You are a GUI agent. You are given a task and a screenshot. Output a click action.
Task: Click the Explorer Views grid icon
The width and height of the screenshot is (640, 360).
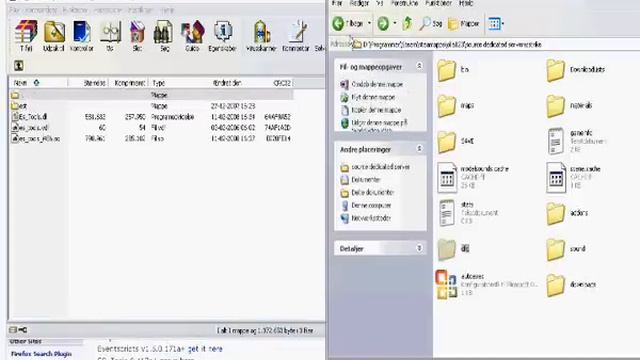tap(494, 24)
